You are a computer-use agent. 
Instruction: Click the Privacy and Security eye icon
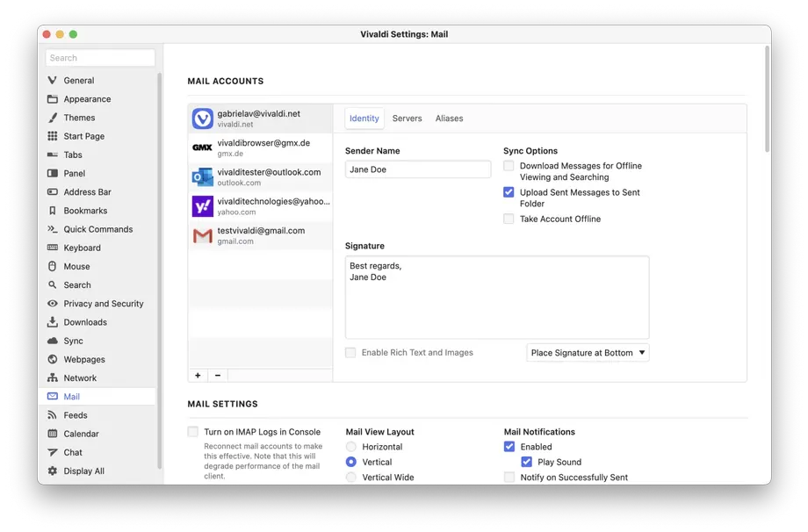[x=52, y=304]
